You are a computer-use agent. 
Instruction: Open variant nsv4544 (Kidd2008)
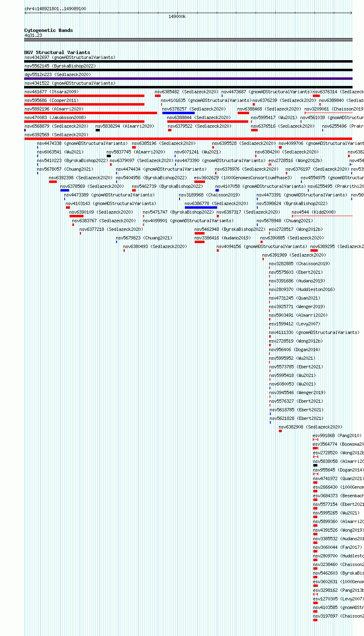coord(314,212)
